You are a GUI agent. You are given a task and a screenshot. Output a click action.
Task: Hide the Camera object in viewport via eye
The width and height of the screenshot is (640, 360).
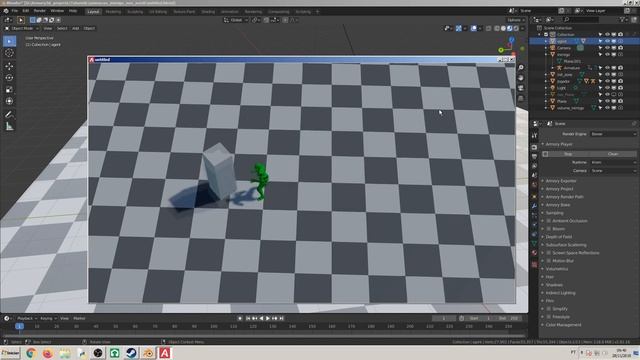(607, 48)
